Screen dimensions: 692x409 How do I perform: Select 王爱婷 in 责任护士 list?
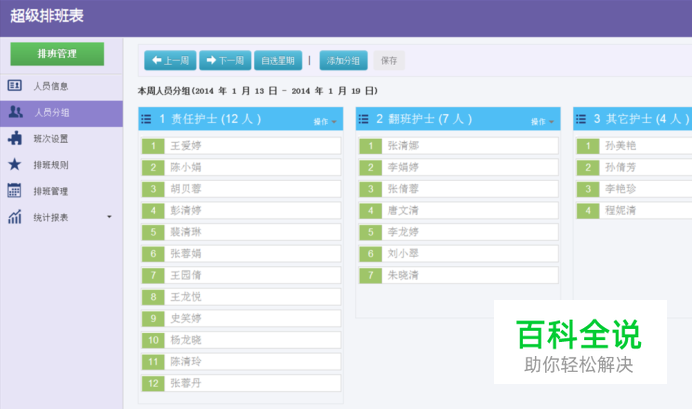241,146
